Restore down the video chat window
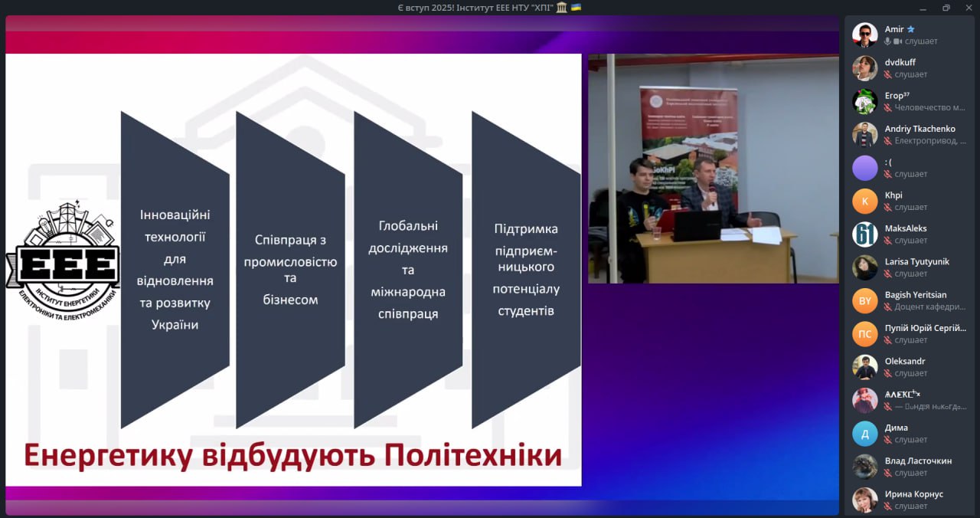This screenshot has height=518, width=980. click(x=946, y=8)
